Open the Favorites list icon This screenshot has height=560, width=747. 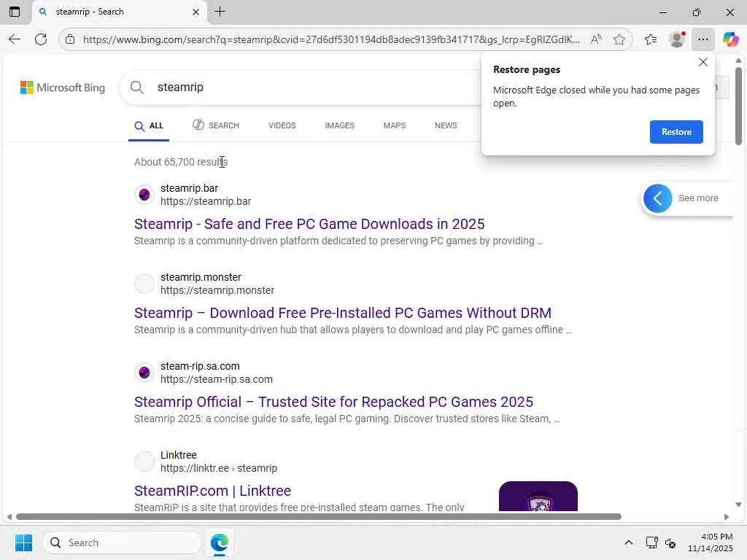(x=651, y=39)
